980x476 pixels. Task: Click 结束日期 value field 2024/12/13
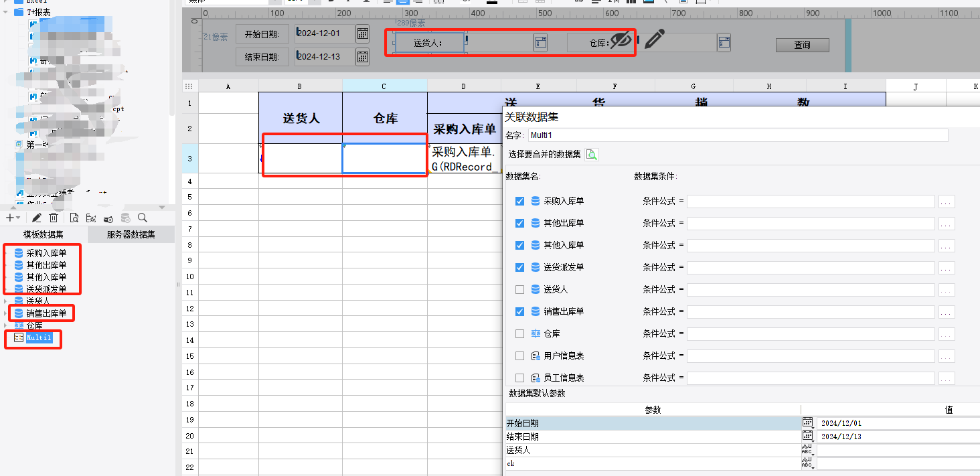(x=898, y=437)
